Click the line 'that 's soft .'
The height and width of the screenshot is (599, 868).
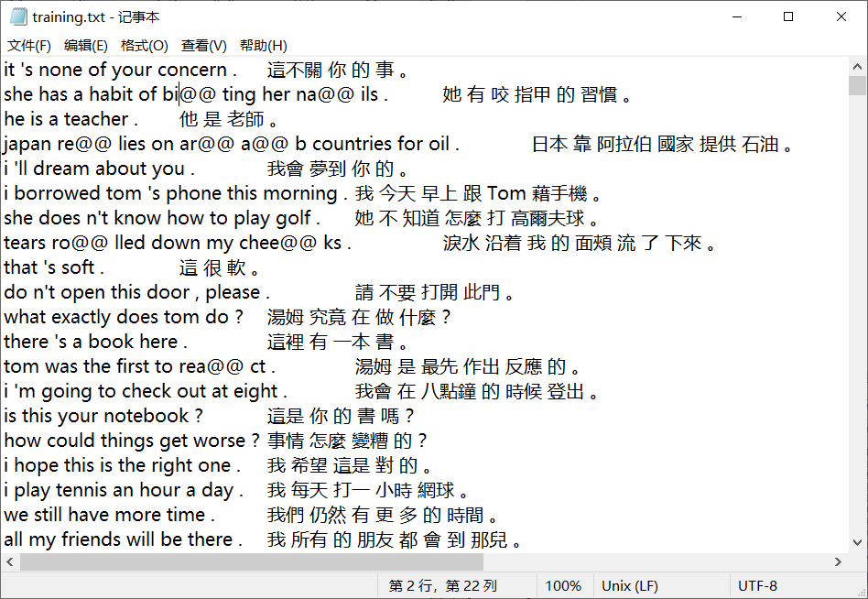pyautogui.click(x=54, y=267)
